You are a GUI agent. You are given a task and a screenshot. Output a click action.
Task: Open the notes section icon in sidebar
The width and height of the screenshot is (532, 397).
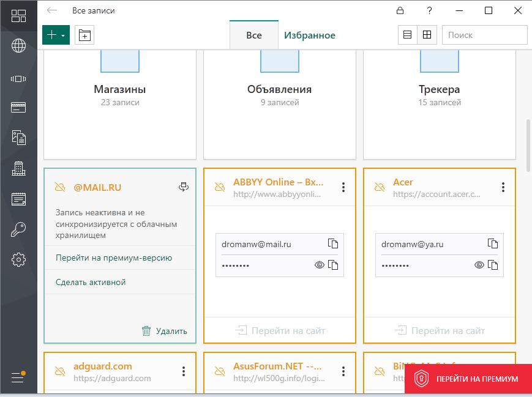(18, 199)
